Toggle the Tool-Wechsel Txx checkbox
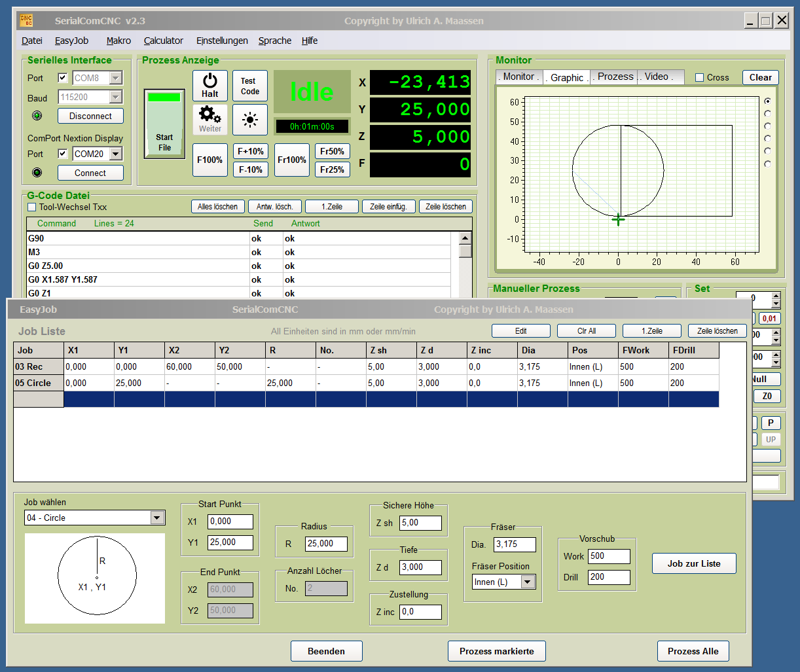800x672 pixels. 32,207
